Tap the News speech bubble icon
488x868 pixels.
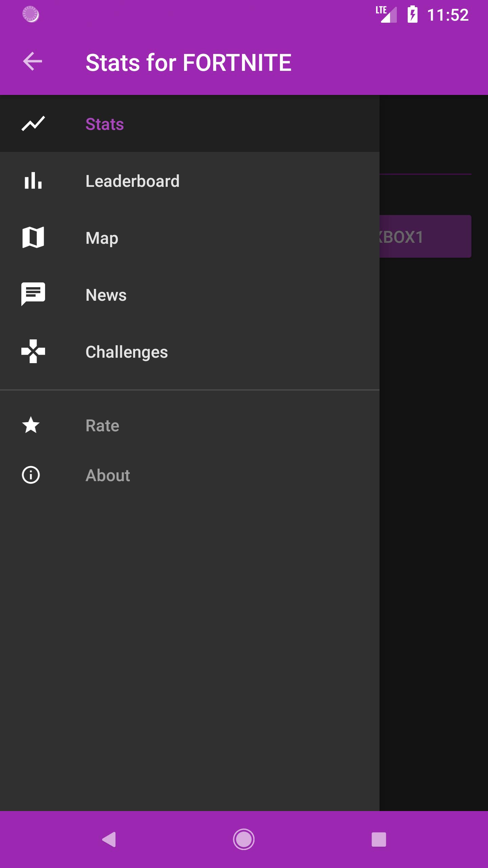tap(33, 294)
